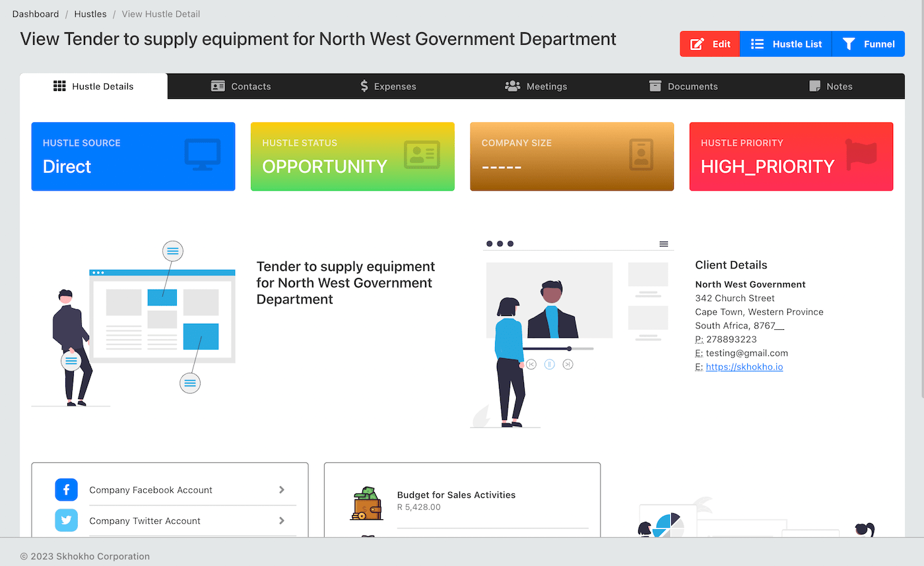Click the ID card icon in Hustle Status card
Image resolution: width=924 pixels, height=566 pixels.
click(x=422, y=154)
